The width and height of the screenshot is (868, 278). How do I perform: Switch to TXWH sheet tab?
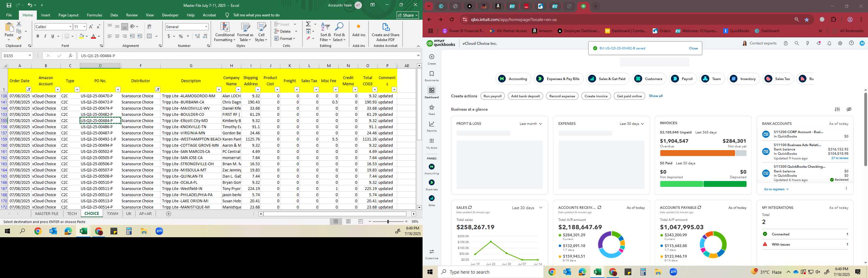click(x=113, y=214)
